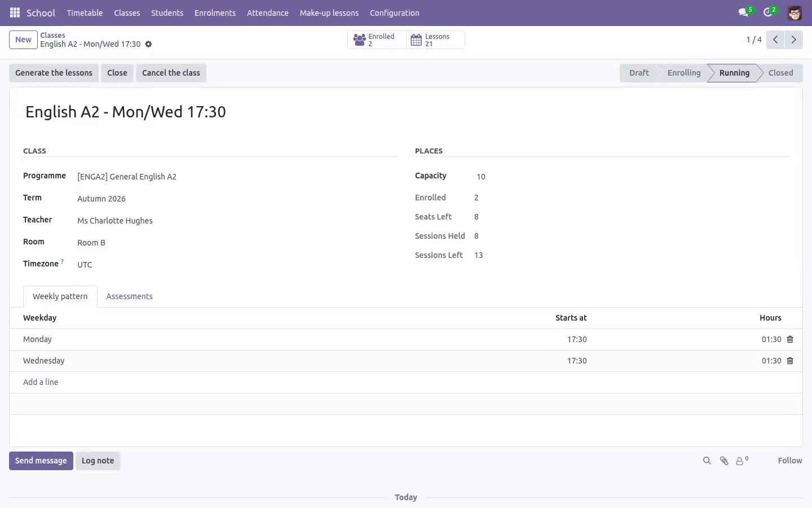Set status to Draft
Image resolution: width=812 pixels, height=508 pixels.
point(638,73)
